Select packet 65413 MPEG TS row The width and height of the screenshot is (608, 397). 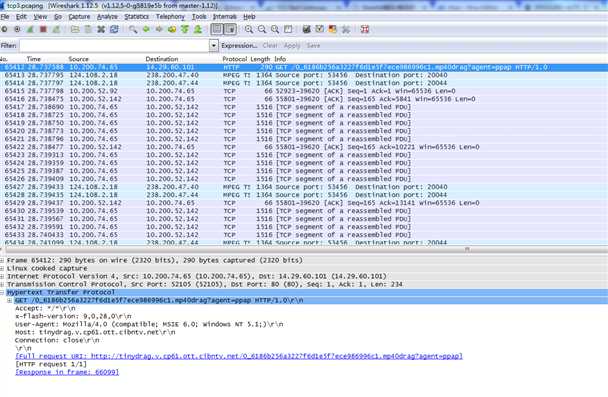[304, 75]
